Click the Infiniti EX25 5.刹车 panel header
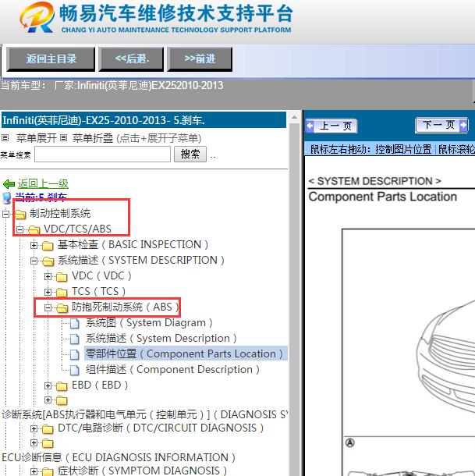Image resolution: width=475 pixels, height=476 pixels. 144,120
